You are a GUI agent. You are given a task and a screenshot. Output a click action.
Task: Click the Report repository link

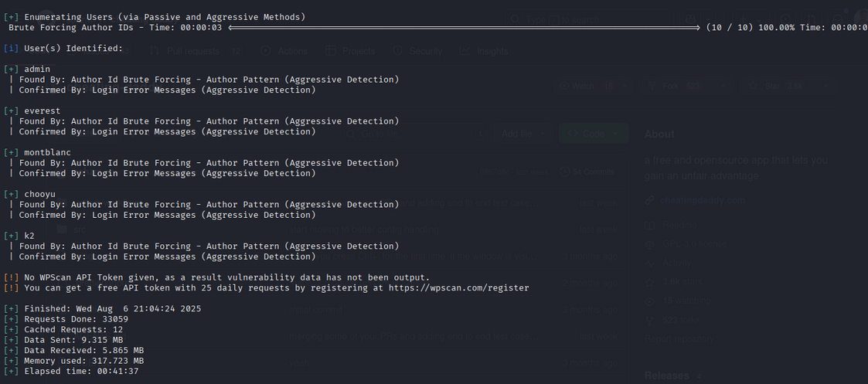point(680,338)
